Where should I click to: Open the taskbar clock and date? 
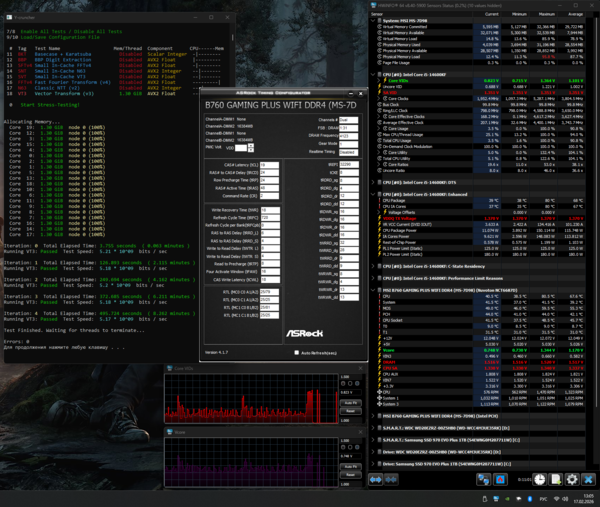click(x=584, y=499)
